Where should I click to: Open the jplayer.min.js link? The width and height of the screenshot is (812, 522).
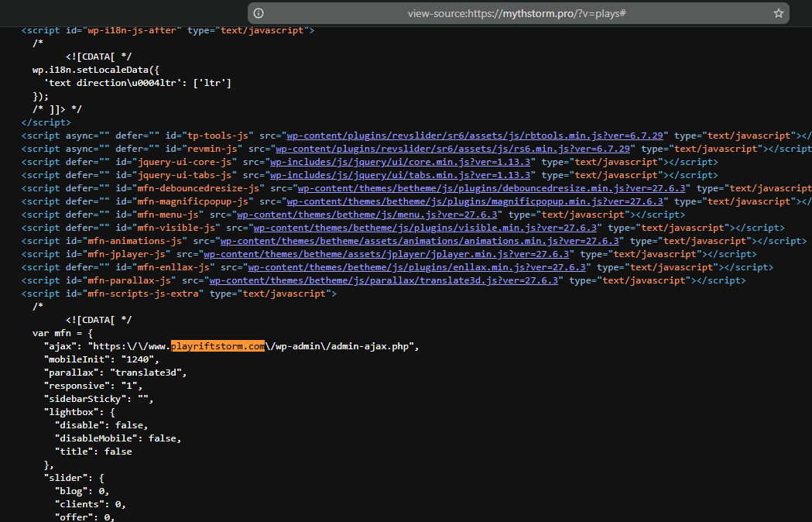[x=386, y=254]
